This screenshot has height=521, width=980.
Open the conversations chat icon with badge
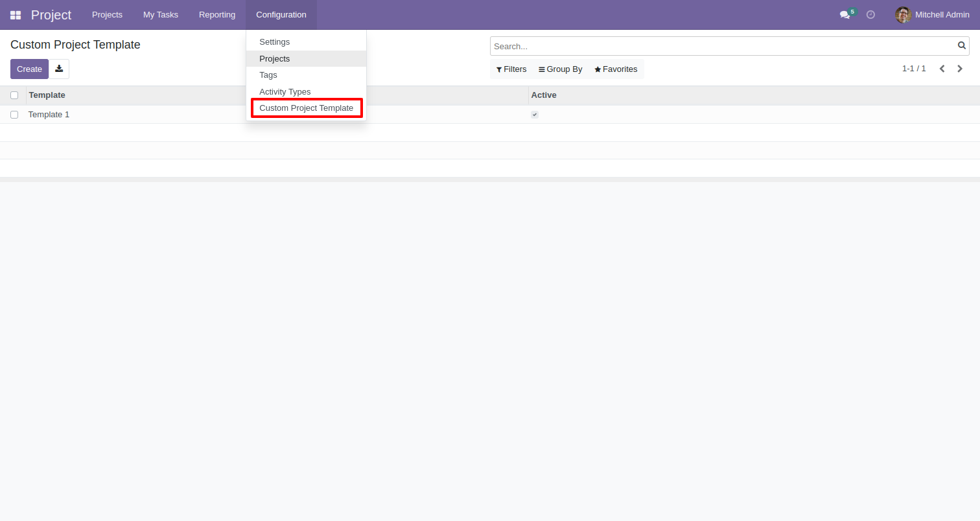click(847, 14)
